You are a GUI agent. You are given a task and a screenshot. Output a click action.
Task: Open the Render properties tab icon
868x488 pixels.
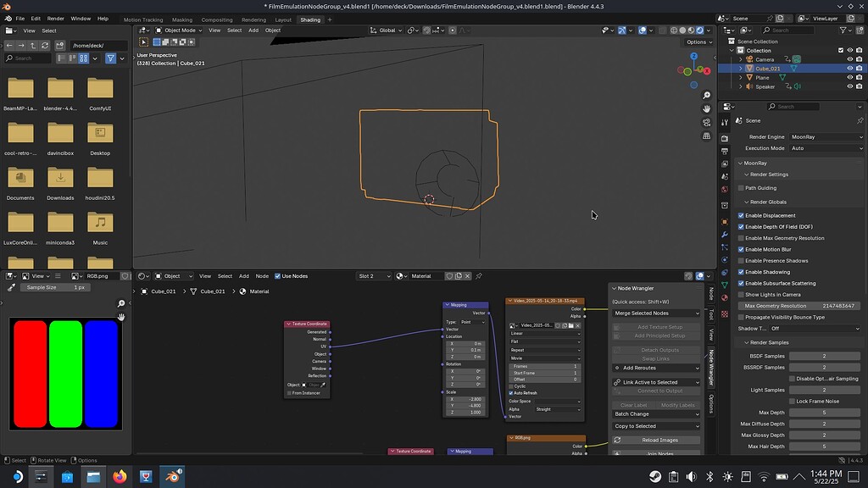click(x=725, y=138)
